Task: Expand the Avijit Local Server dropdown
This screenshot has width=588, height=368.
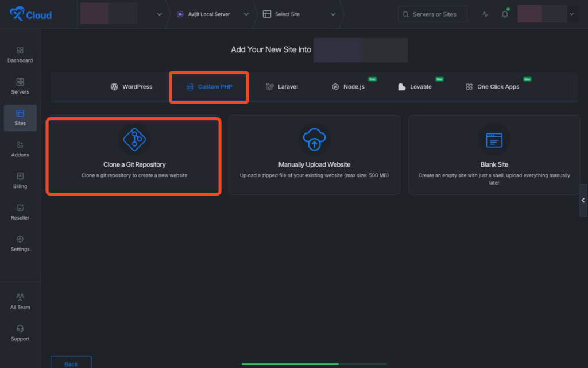Action: click(246, 14)
